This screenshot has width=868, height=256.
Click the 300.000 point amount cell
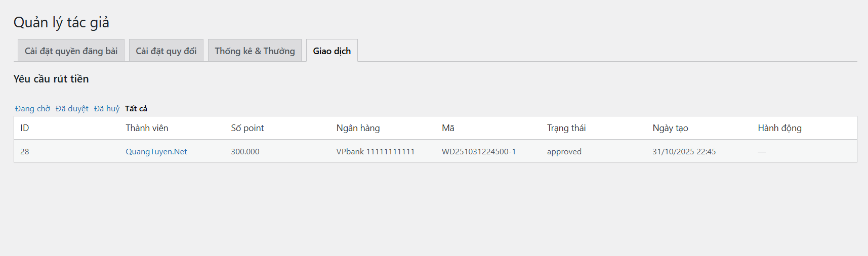click(x=245, y=152)
